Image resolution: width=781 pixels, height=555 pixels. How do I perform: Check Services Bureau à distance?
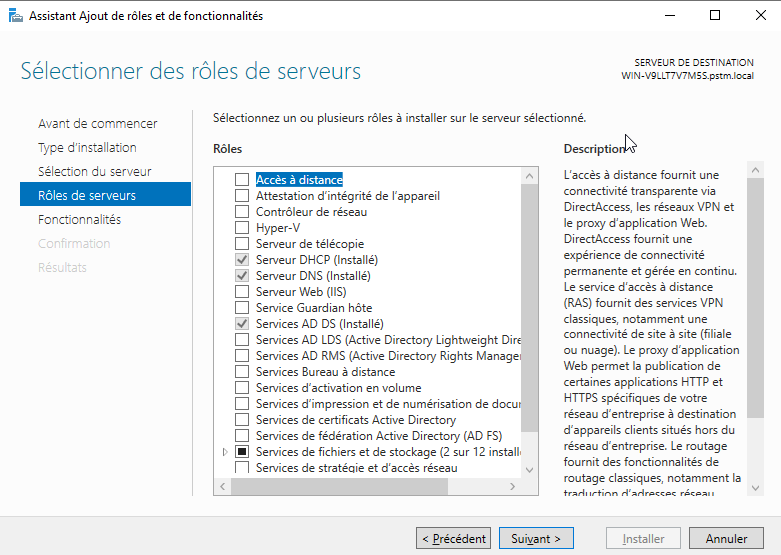(x=241, y=372)
